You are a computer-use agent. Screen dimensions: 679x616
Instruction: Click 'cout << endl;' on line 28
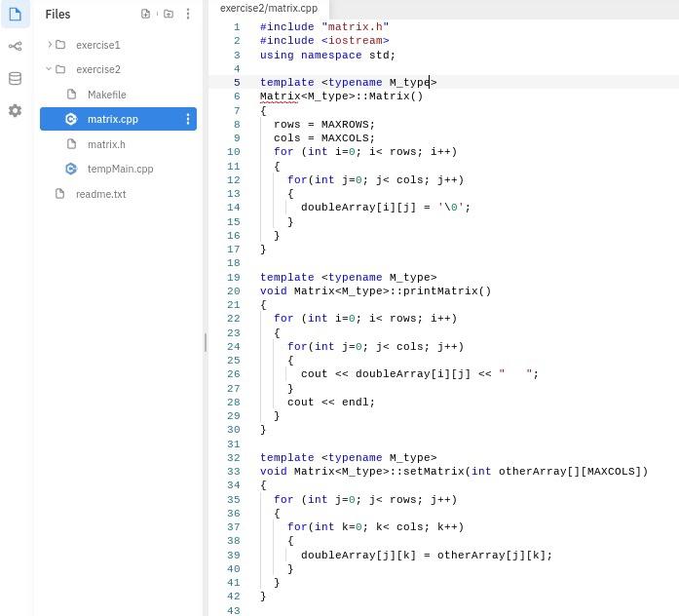pyautogui.click(x=331, y=402)
